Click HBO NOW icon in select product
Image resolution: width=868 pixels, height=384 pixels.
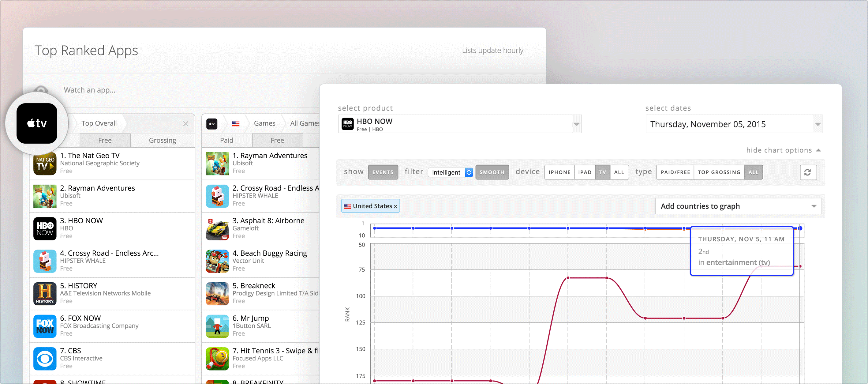coord(347,124)
